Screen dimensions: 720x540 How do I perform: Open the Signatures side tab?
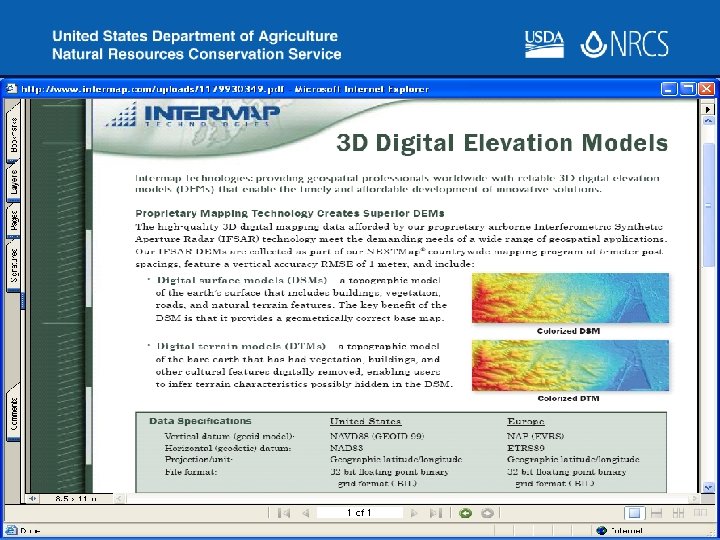tap(13, 265)
